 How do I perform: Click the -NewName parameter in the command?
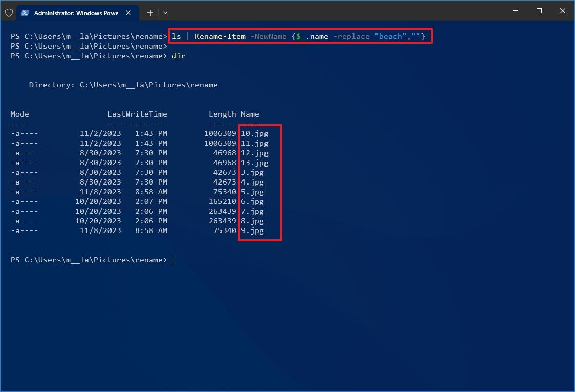pos(269,36)
